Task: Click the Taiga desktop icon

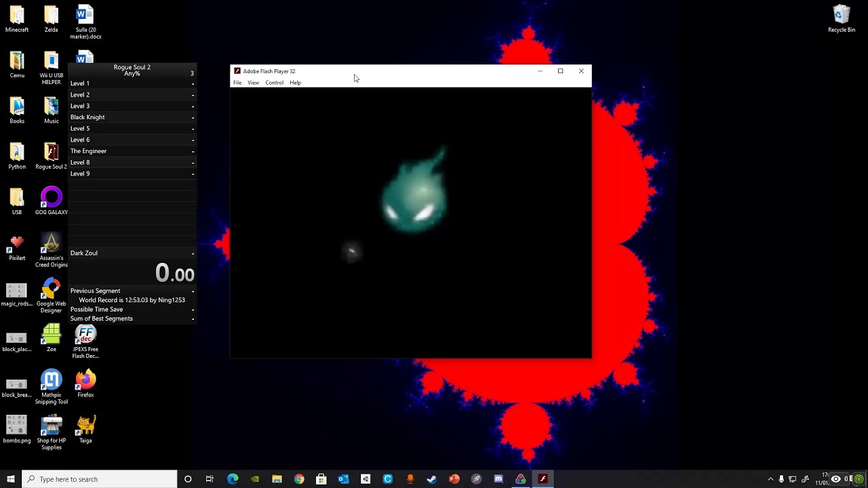Action: (x=85, y=430)
